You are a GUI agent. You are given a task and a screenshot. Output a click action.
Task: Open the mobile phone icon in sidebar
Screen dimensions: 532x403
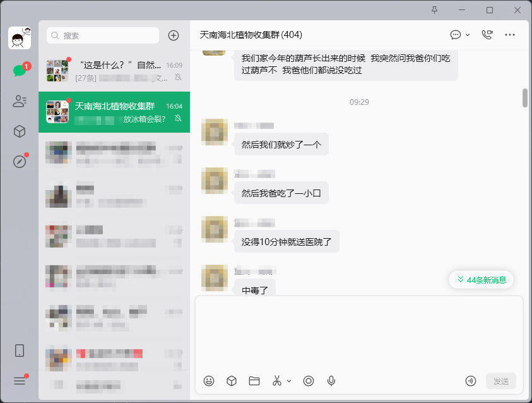pos(20,351)
